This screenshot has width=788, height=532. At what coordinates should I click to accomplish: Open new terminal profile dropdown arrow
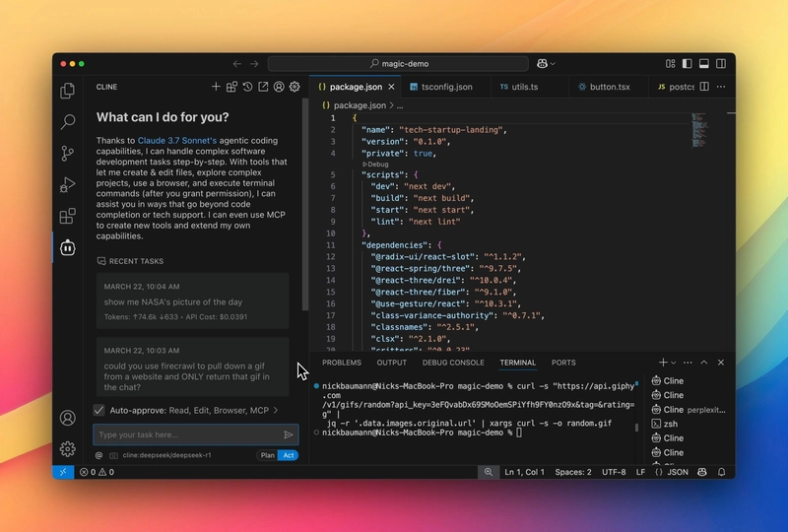click(x=676, y=363)
